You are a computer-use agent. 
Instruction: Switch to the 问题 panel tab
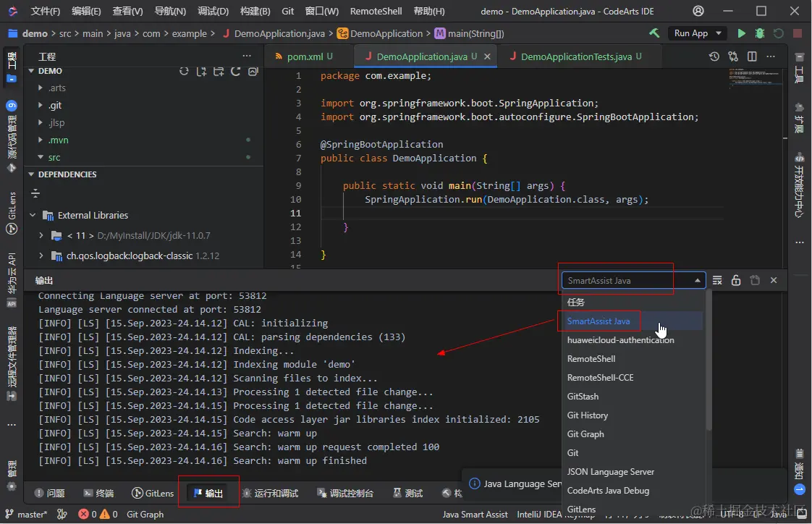coord(50,493)
